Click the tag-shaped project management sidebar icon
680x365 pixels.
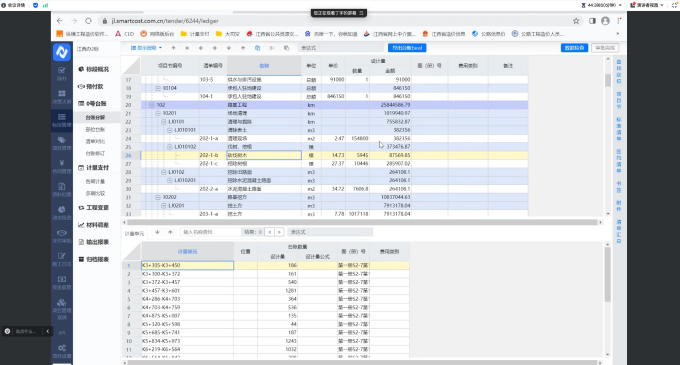62,142
